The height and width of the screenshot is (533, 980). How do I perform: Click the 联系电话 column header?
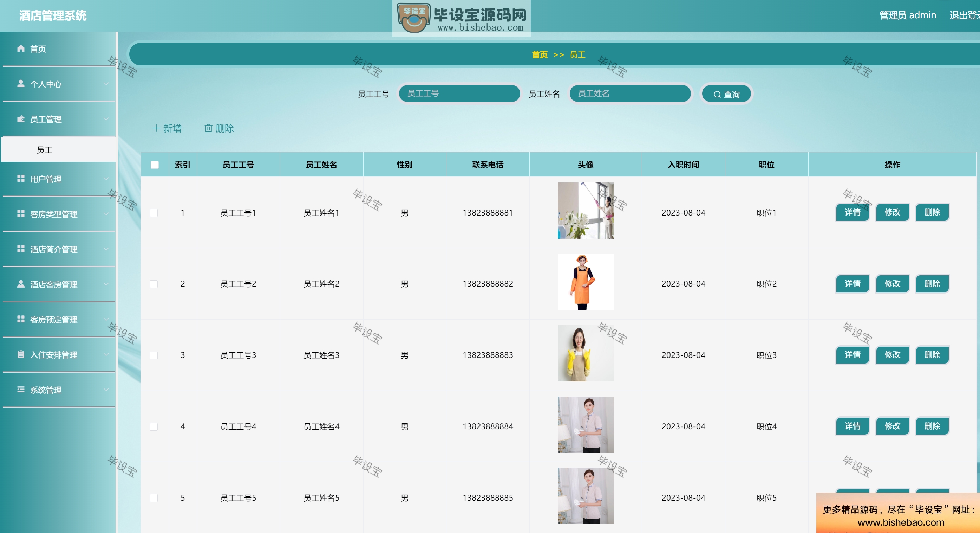pyautogui.click(x=488, y=165)
